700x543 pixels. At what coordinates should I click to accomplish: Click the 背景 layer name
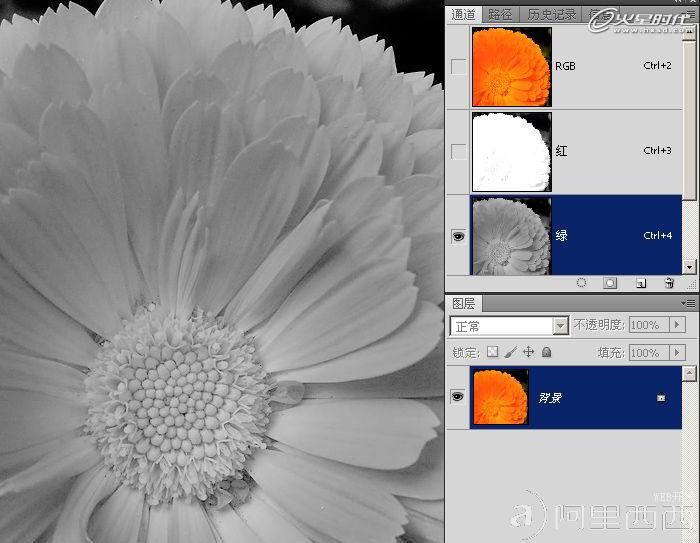tap(550, 397)
